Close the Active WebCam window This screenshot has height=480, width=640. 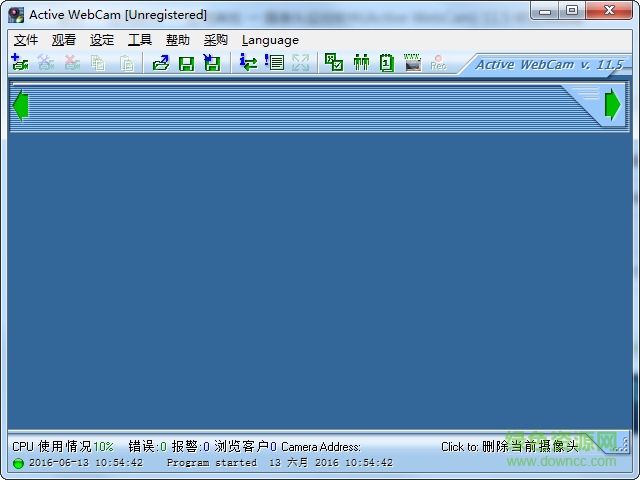(609, 10)
